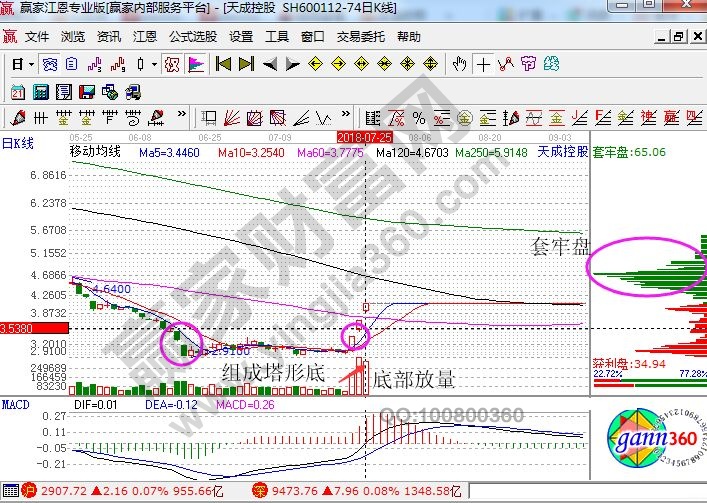This screenshot has width=707, height=503.
Task: Click the calendar icon showing 21
Action: pos(18,92)
